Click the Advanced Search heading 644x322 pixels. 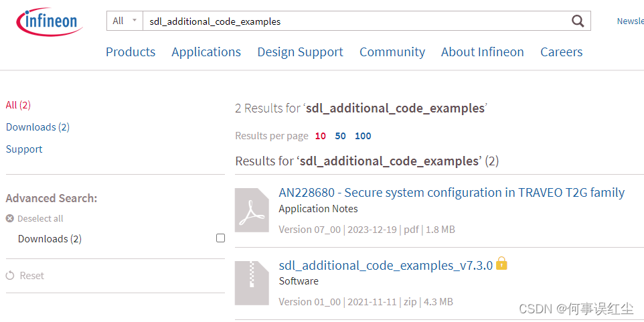[52, 198]
